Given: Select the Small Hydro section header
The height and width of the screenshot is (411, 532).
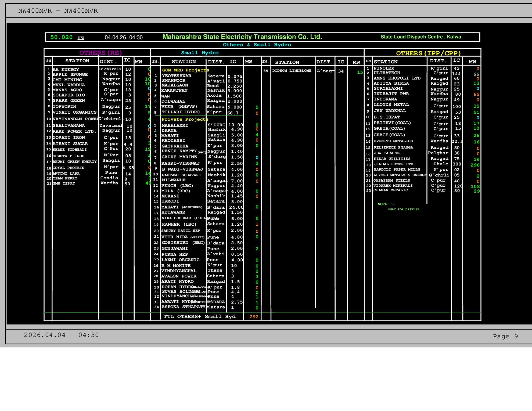Looking at the screenshot, I should pos(200,53).
